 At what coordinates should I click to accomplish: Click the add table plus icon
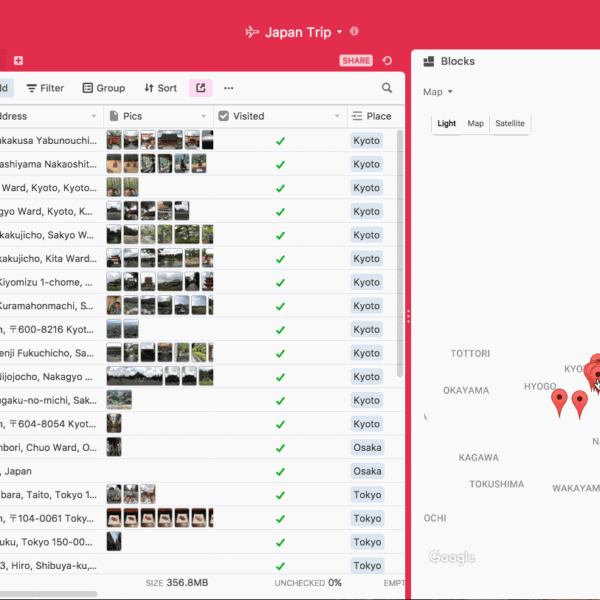18,61
